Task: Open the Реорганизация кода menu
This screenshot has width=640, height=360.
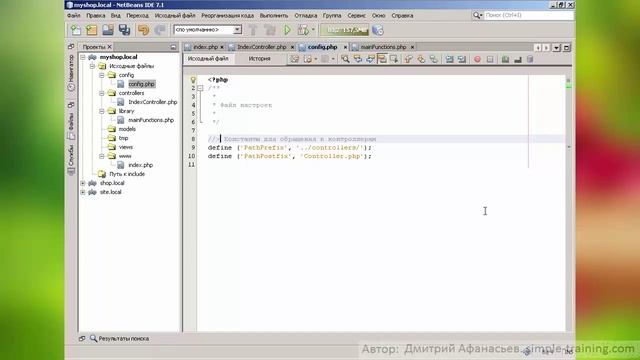Action: click(227, 16)
